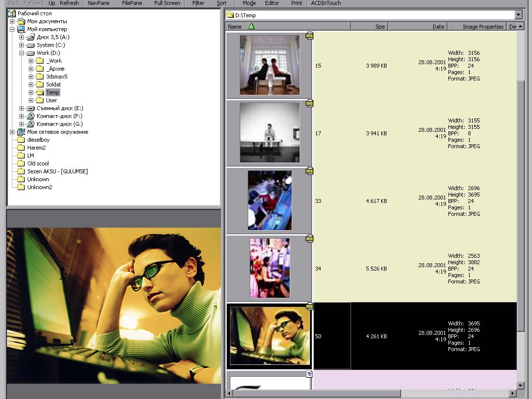Select the Мое сетевое окружение network icon
The width and height of the screenshot is (532, 399).
21,132
